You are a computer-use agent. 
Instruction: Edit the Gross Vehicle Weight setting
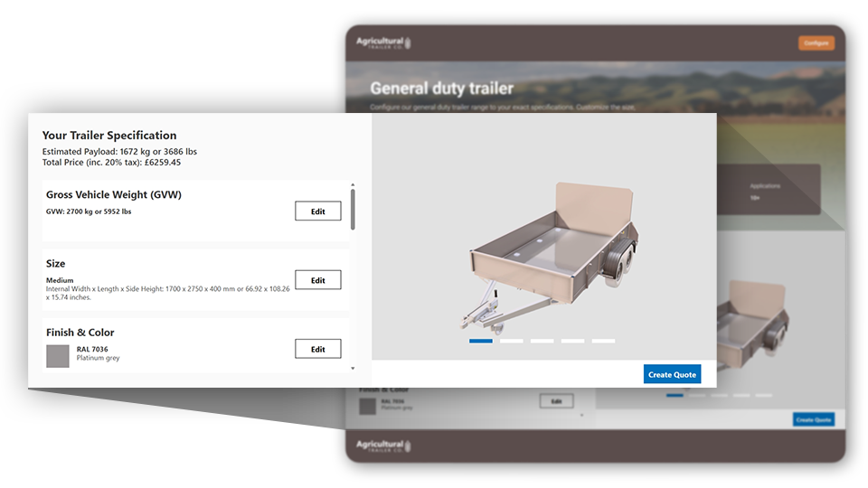click(317, 211)
